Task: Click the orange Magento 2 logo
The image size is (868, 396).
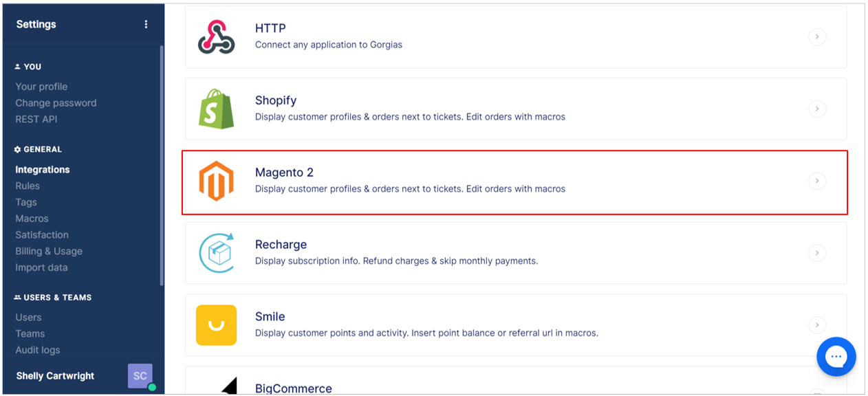Action: tap(216, 181)
